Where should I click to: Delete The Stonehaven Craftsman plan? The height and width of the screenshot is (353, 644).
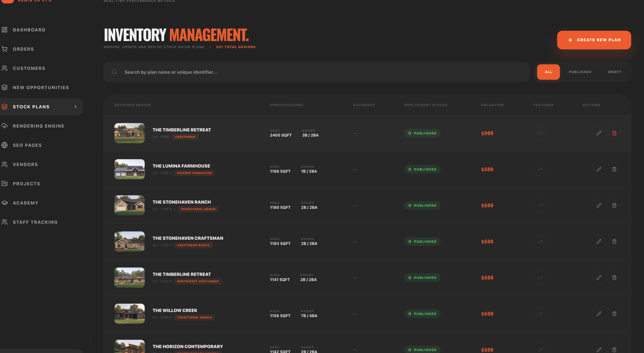pos(614,242)
